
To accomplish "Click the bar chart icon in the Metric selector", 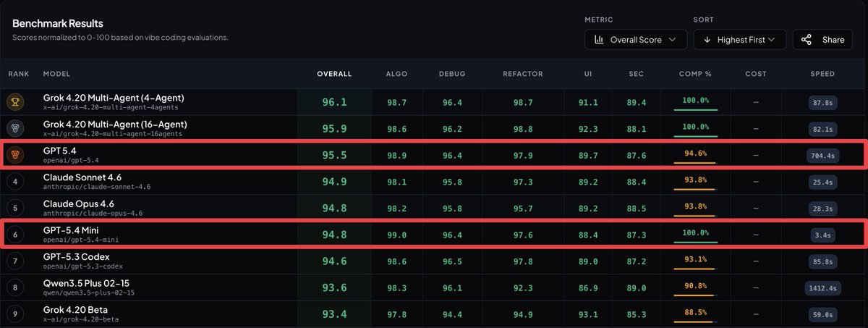I will (599, 40).
